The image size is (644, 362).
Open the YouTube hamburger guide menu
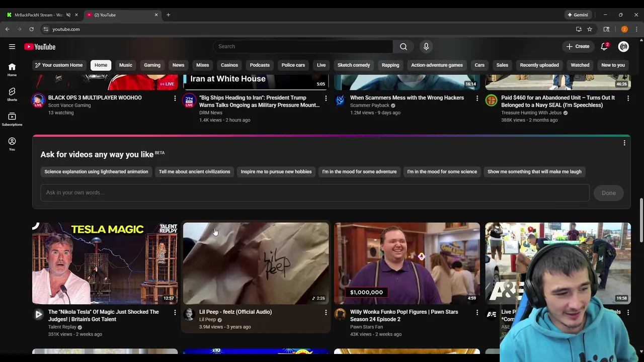point(12,47)
